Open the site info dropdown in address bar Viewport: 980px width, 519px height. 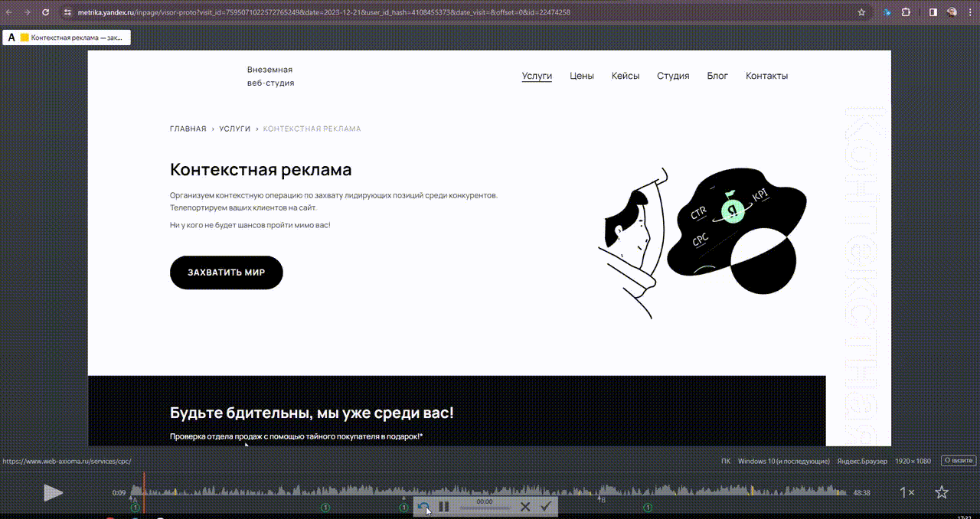(67, 12)
